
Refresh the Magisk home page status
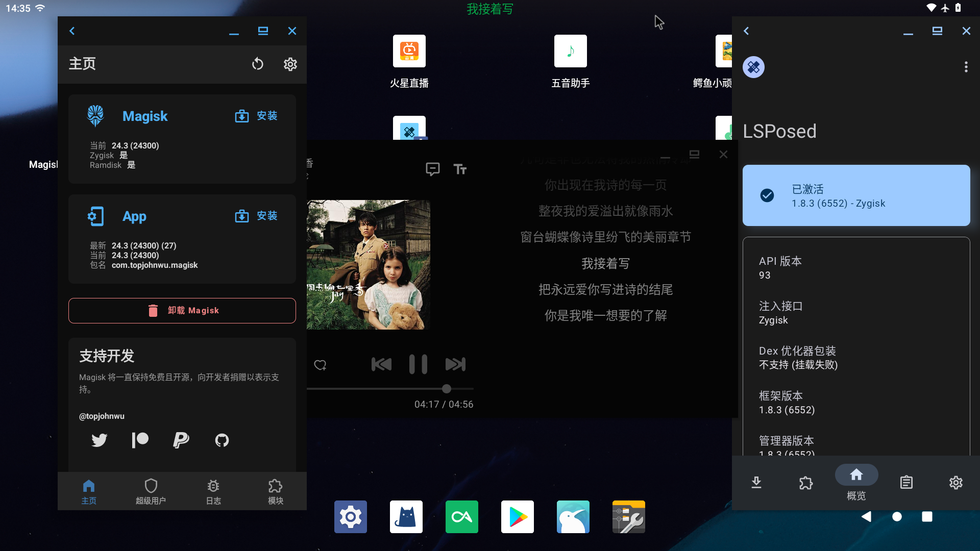(x=258, y=64)
